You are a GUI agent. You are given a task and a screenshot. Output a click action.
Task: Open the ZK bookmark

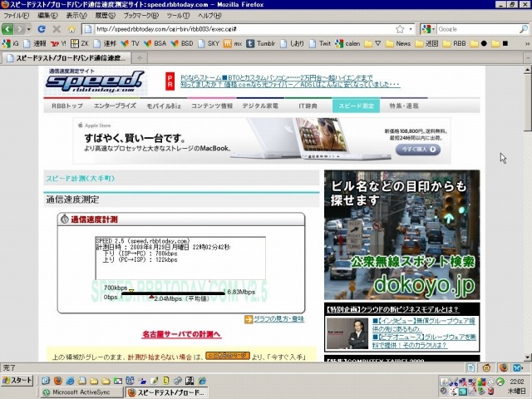coord(80,43)
